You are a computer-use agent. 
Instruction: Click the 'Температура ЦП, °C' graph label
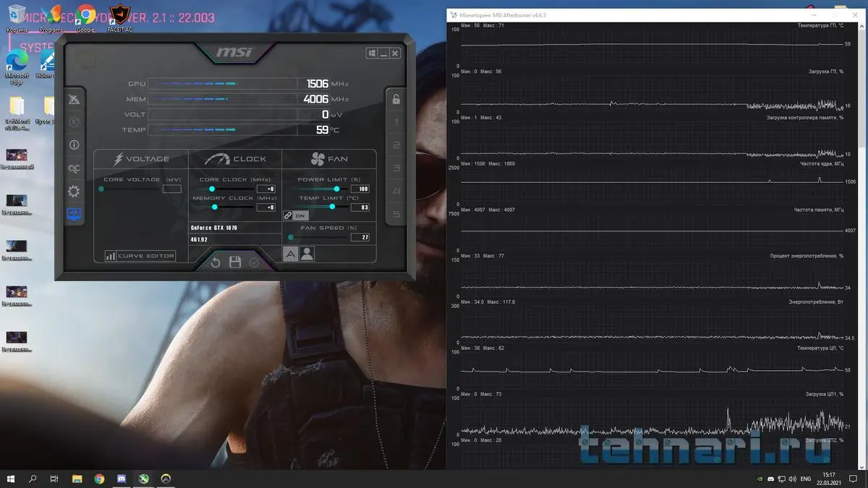click(820, 348)
